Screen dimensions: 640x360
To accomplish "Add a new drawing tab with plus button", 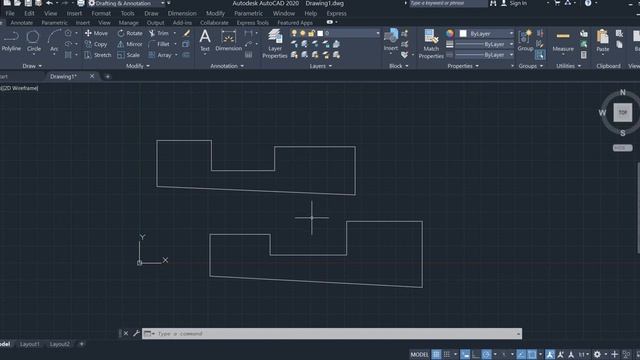I will coord(107,76).
